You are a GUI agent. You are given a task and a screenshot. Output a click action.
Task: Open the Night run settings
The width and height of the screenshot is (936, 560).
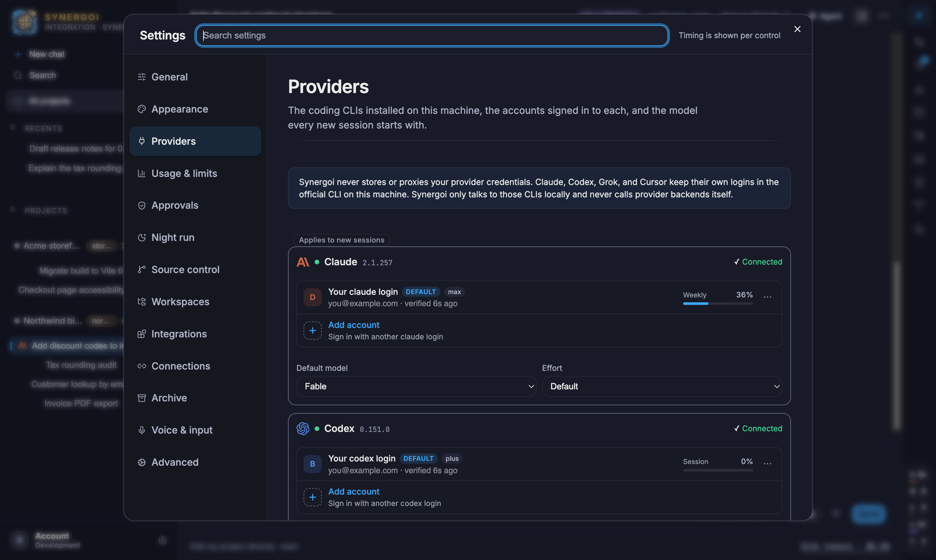(195, 238)
